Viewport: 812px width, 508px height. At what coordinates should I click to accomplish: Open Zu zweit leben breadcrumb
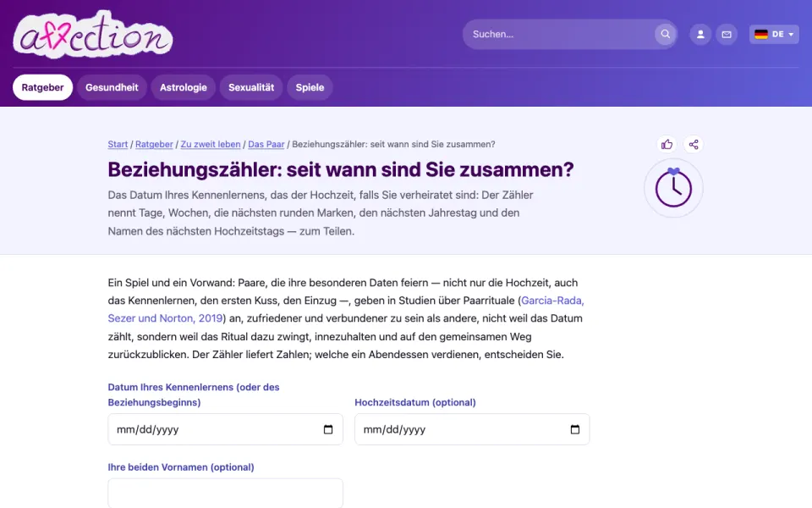pyautogui.click(x=211, y=144)
